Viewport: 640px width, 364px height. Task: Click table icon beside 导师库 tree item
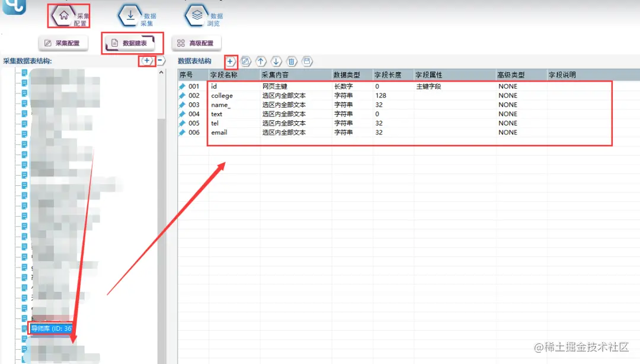(x=24, y=328)
